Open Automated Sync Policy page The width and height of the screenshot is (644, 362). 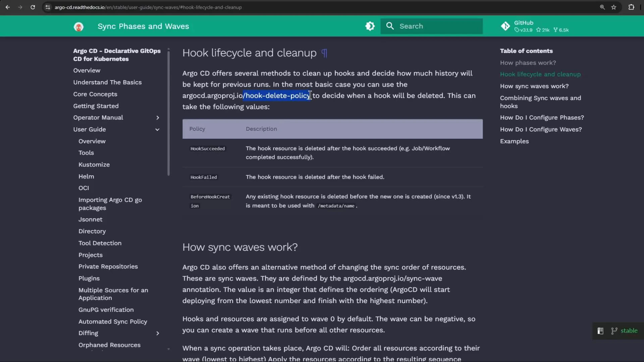(113, 322)
